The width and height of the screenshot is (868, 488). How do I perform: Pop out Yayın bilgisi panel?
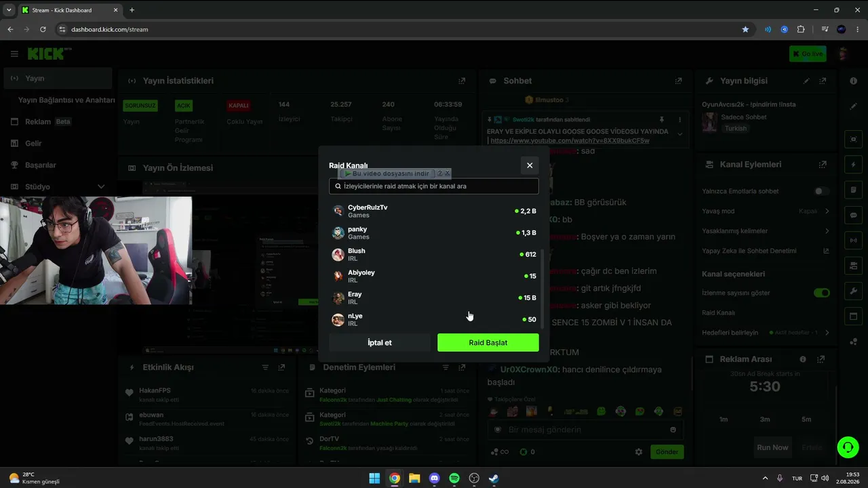coord(823,81)
